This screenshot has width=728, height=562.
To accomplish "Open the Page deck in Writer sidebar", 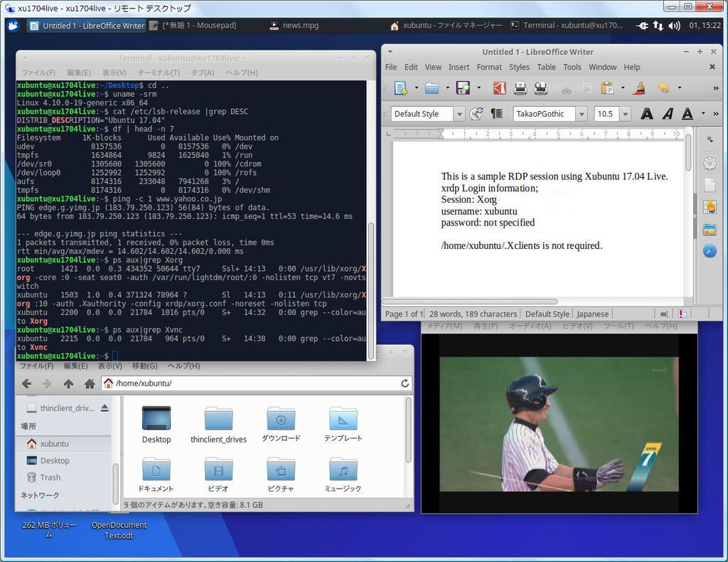I will click(710, 185).
